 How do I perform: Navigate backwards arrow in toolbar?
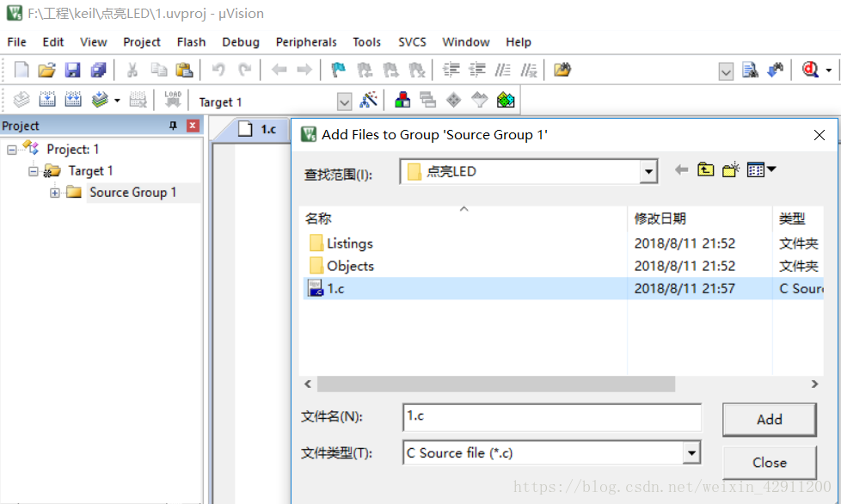pyautogui.click(x=279, y=70)
